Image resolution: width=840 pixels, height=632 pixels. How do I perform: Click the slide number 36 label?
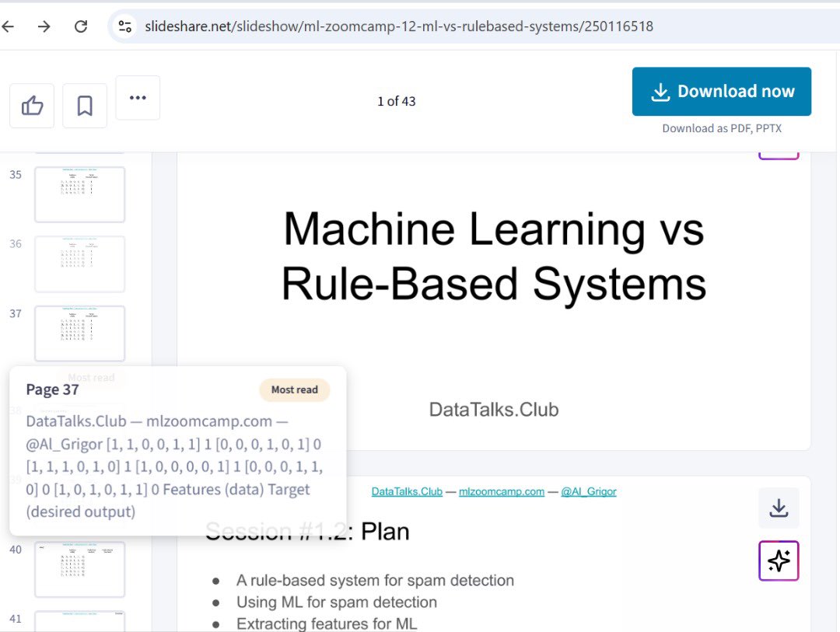point(16,243)
